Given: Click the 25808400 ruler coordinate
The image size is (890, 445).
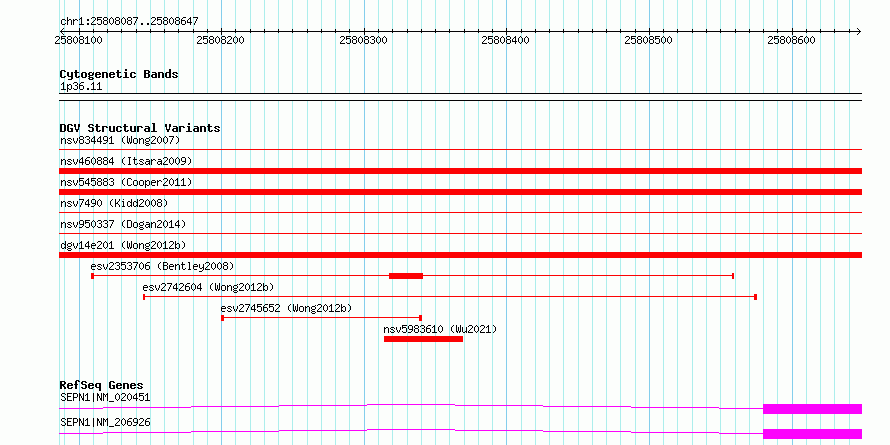Looking at the screenshot, I should [505, 40].
